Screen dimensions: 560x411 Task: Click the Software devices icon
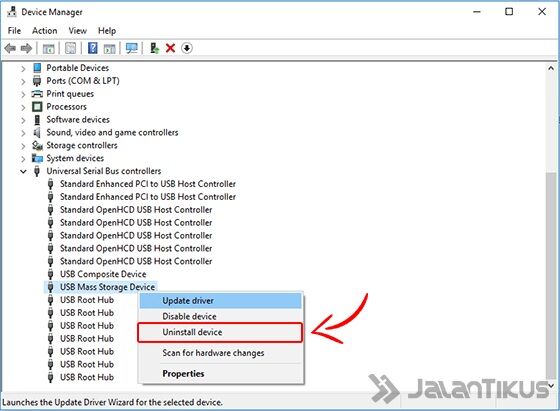(37, 120)
